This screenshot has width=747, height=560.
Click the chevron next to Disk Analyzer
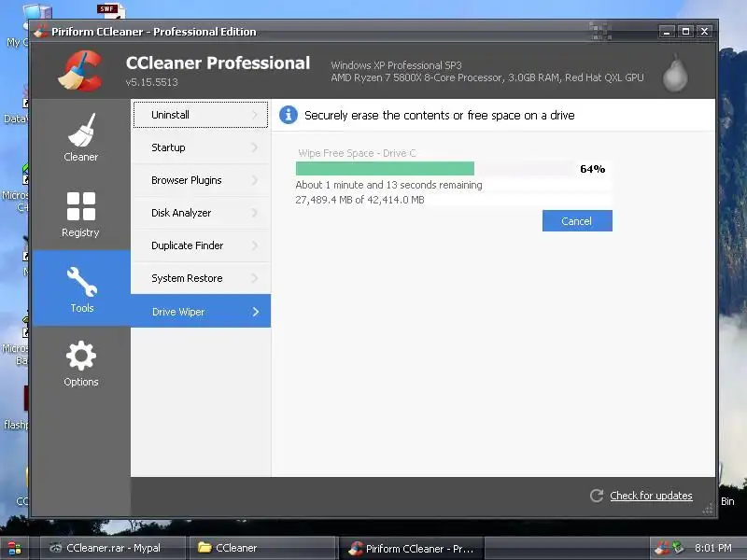coord(255,213)
